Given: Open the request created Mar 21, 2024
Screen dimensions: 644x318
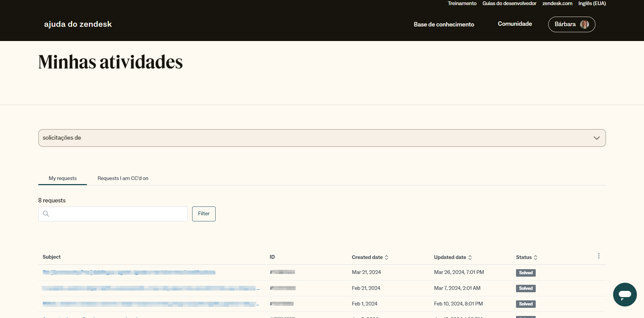Looking at the screenshot, I should point(129,272).
